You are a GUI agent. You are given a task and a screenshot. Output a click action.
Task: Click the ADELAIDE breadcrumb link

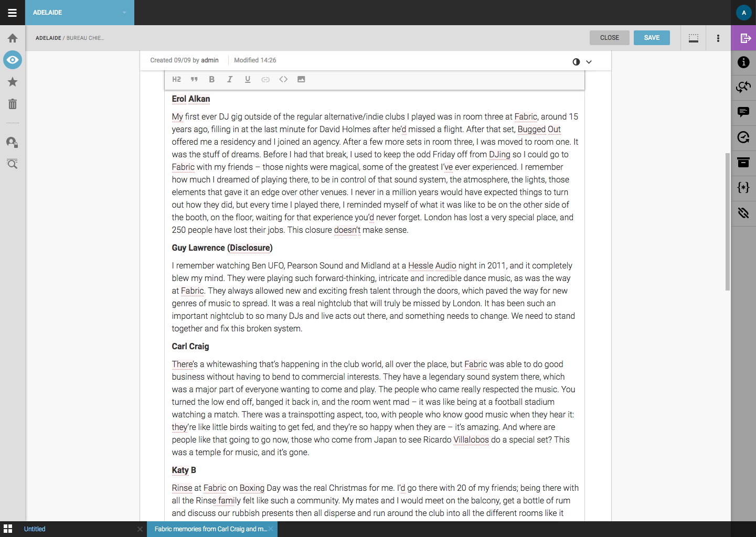coord(48,38)
